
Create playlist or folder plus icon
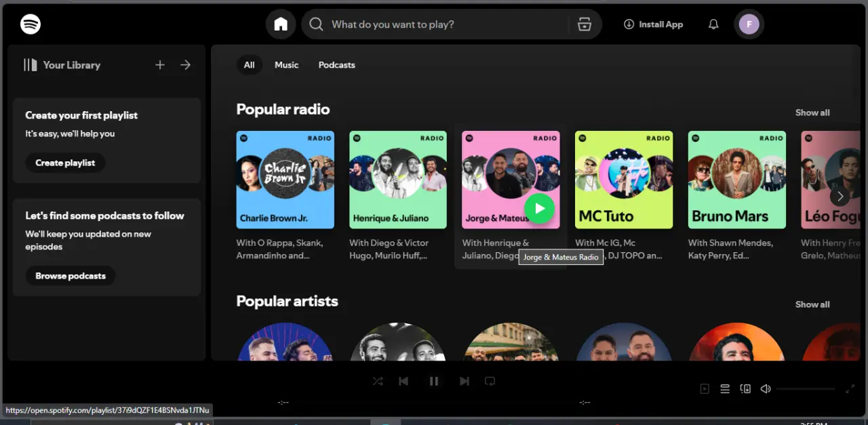coord(160,65)
